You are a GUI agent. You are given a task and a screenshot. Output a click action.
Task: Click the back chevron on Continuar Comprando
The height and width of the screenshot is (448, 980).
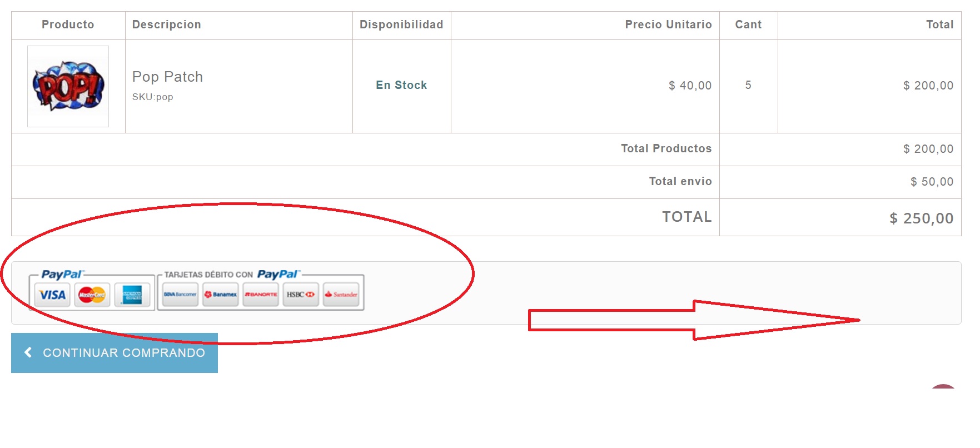click(28, 352)
